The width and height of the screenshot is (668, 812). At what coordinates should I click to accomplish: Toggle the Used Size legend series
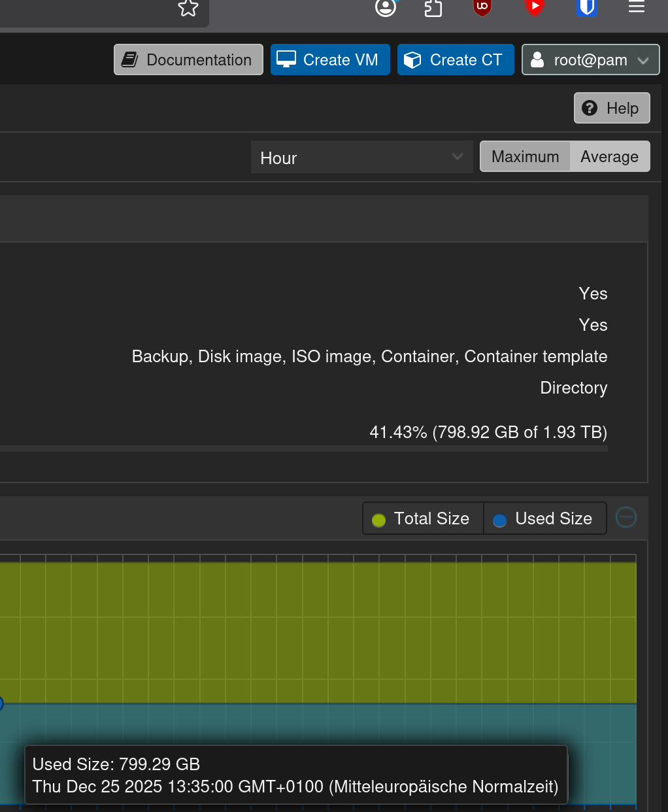(544, 518)
